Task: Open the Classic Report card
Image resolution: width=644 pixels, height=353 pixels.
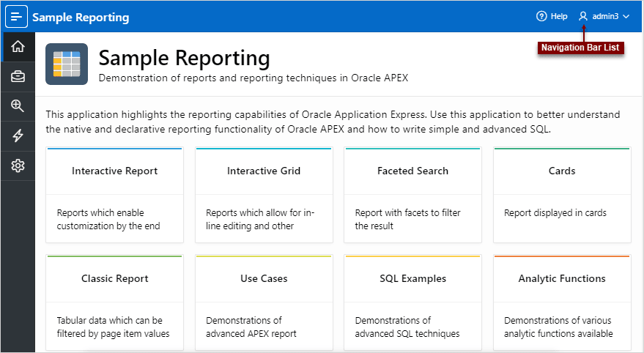Action: [114, 303]
